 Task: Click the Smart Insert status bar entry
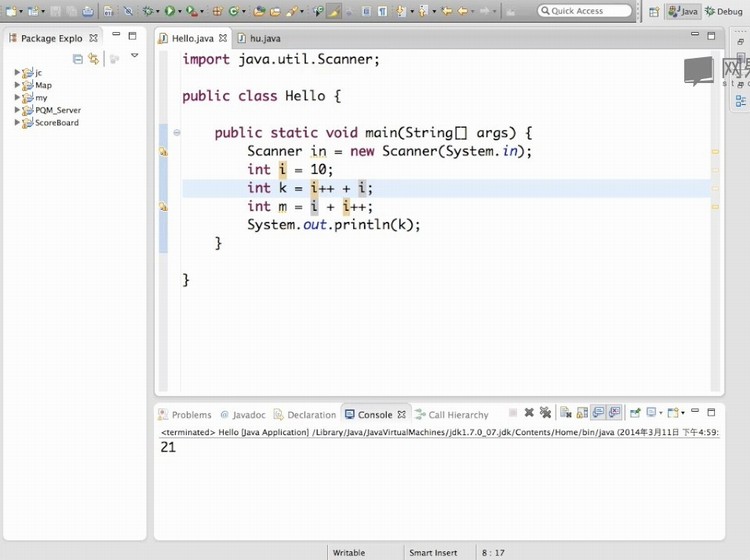coord(433,552)
